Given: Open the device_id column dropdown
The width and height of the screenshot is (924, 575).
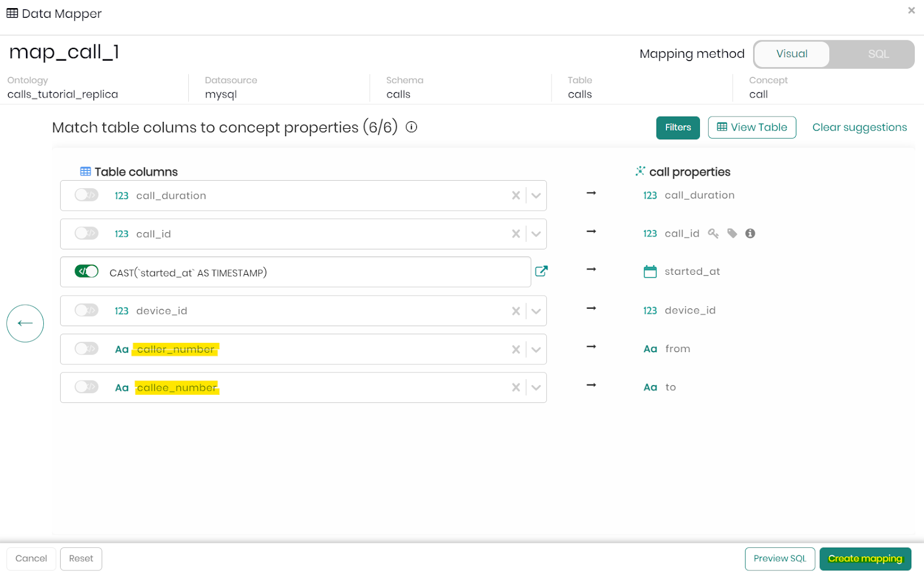Looking at the screenshot, I should tap(536, 311).
